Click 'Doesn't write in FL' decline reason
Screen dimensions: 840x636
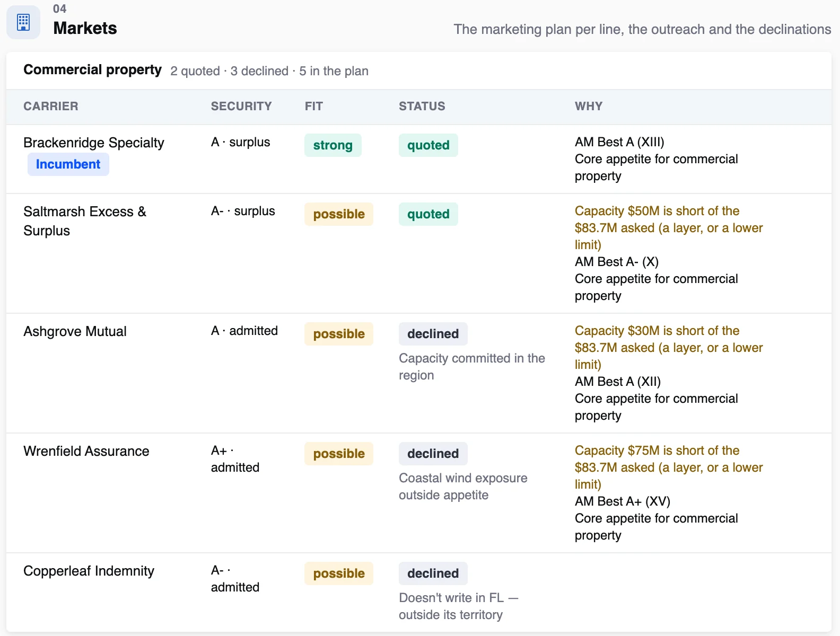[x=459, y=606]
